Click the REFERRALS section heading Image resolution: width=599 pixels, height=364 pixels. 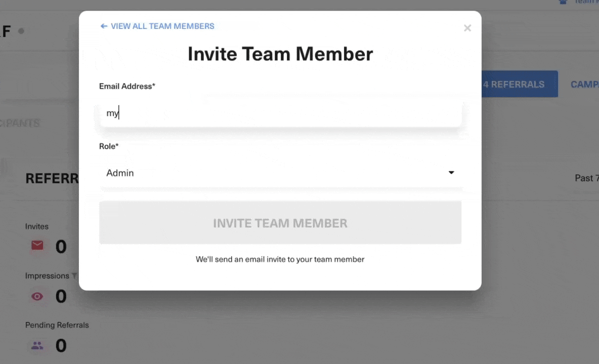click(52, 178)
